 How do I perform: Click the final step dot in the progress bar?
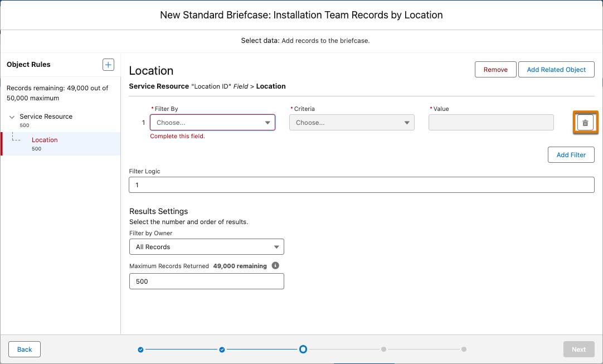coord(464,349)
